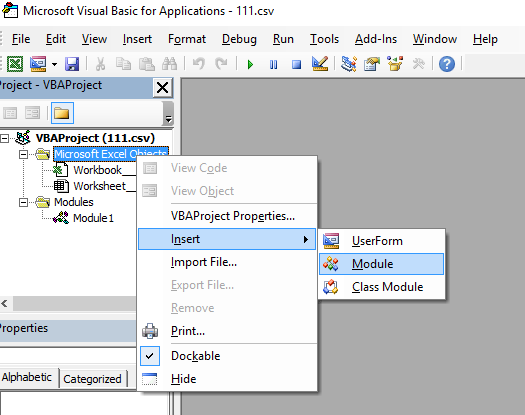The image size is (525, 415).
Task: Switch to the Categorized properties tab
Action: 92,379
